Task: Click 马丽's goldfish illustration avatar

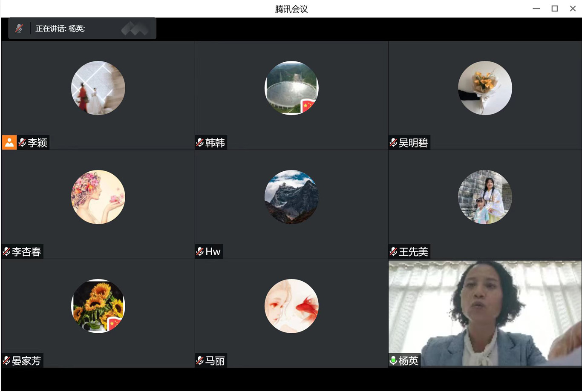Action: [x=291, y=306]
